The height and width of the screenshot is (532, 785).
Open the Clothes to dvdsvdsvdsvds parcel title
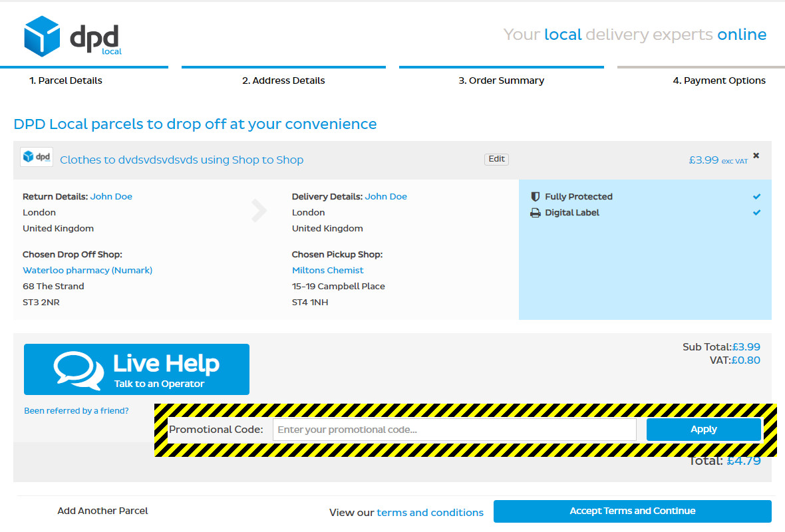click(x=182, y=160)
